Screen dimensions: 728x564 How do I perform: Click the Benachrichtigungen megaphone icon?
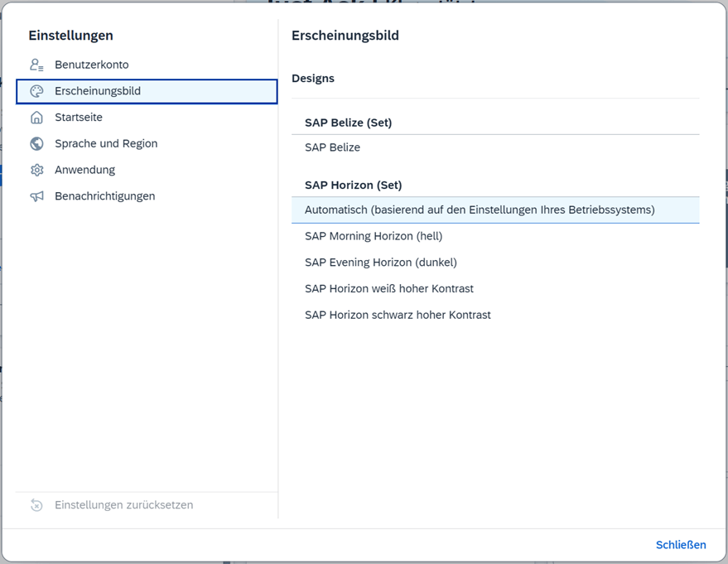coord(36,196)
